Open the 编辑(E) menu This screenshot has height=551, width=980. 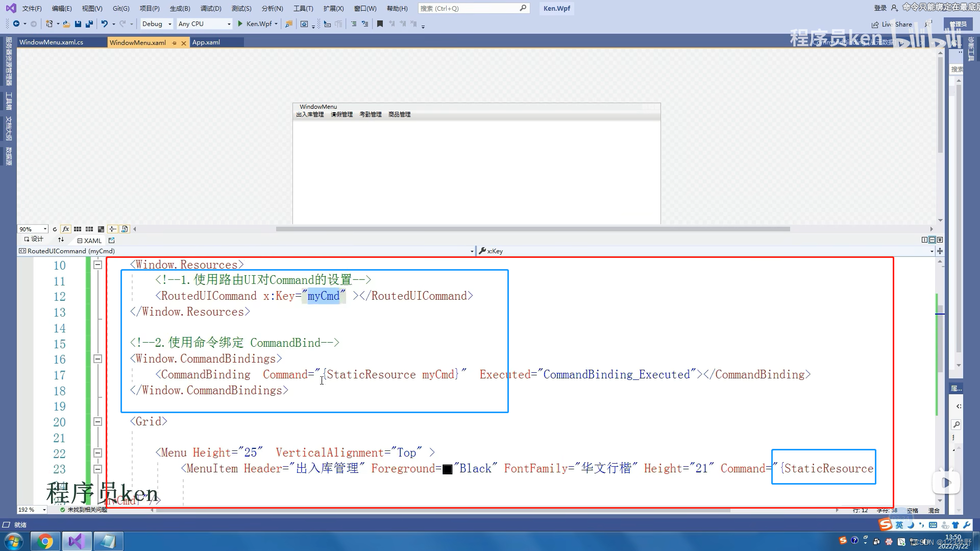(62, 8)
